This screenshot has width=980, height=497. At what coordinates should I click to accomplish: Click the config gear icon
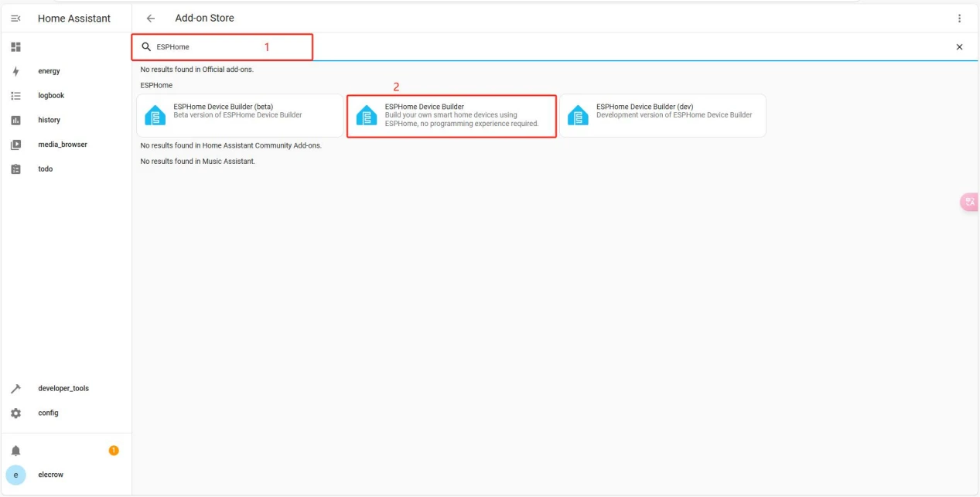[15, 414]
